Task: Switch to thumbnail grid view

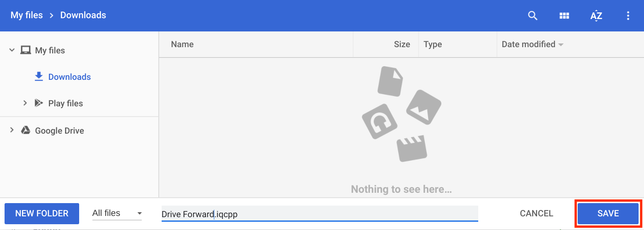Action: pos(564,16)
